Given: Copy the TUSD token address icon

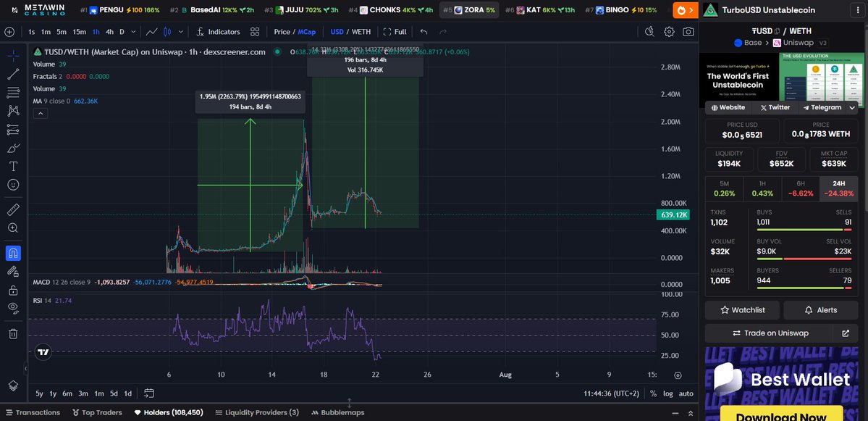Looking at the screenshot, I should [778, 32].
